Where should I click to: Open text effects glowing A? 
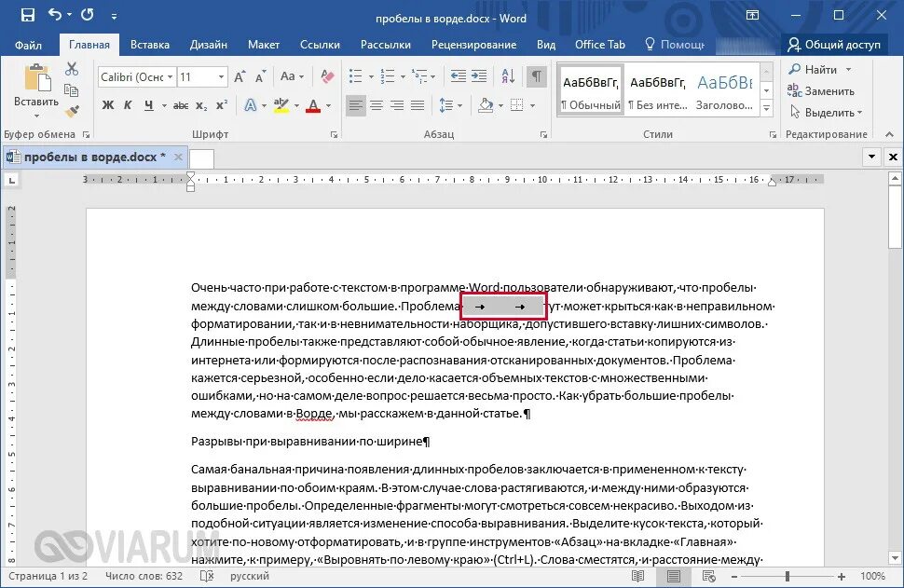(250, 105)
